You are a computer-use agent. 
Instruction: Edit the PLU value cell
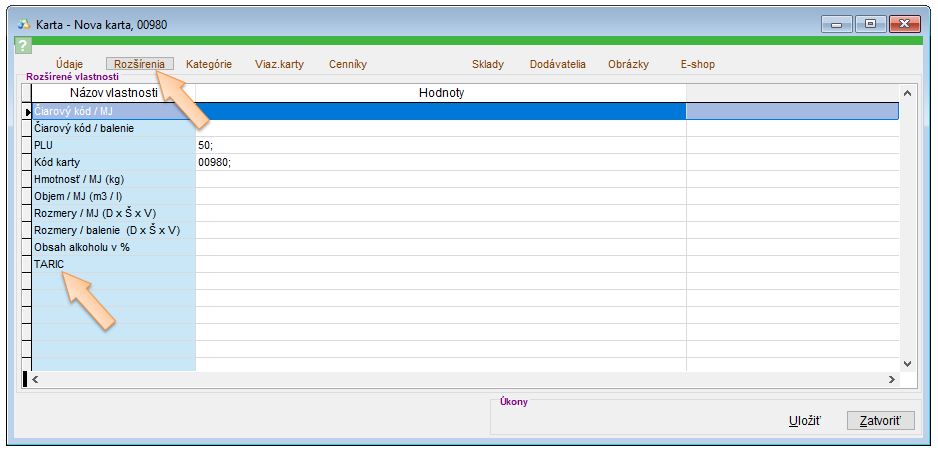tap(440, 145)
